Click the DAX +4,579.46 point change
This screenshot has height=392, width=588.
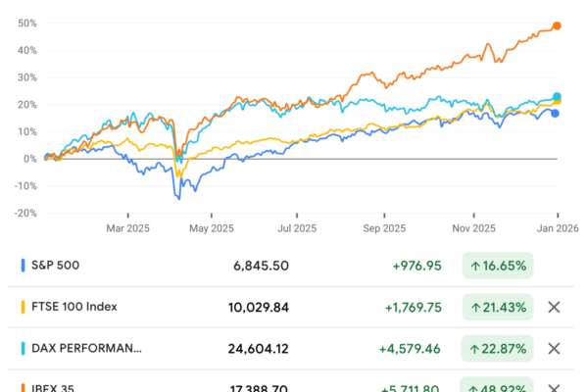[408, 348]
